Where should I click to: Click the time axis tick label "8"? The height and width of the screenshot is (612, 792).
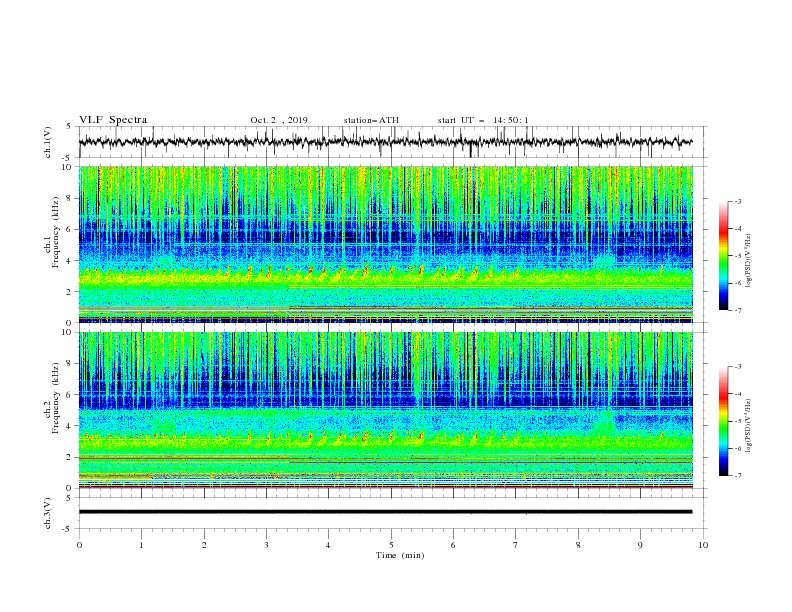point(578,545)
